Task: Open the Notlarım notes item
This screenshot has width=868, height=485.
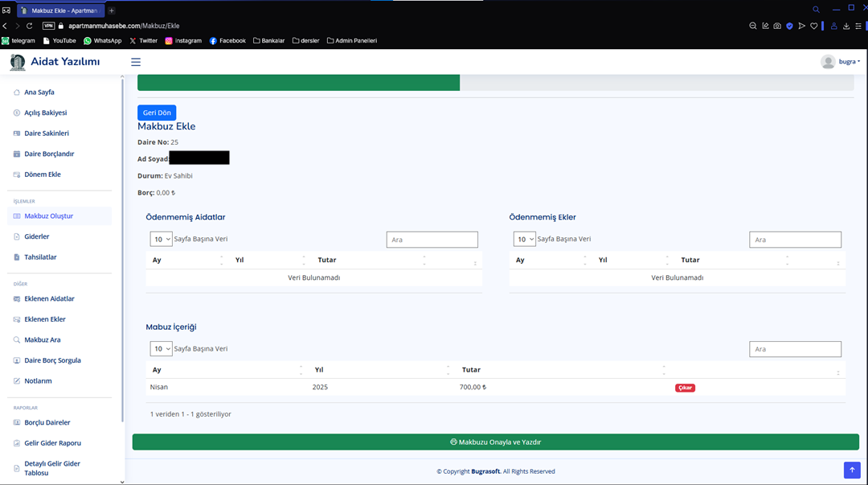Action: [38, 381]
